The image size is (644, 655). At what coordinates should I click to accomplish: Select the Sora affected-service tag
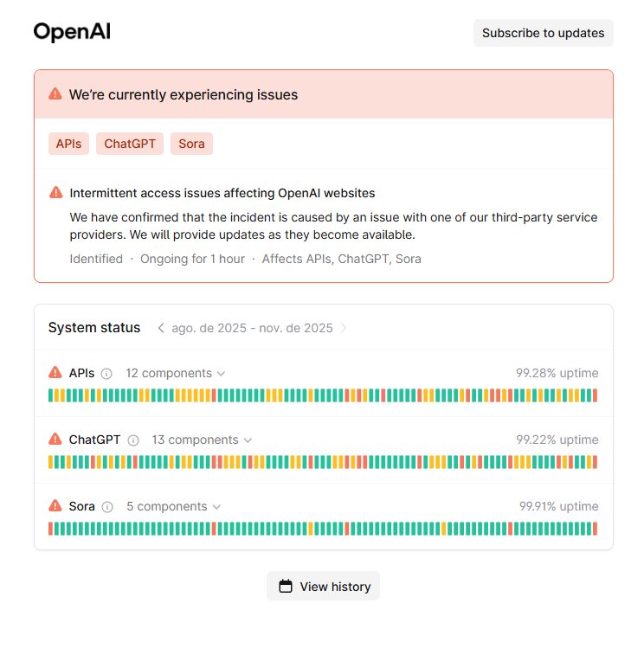point(191,144)
